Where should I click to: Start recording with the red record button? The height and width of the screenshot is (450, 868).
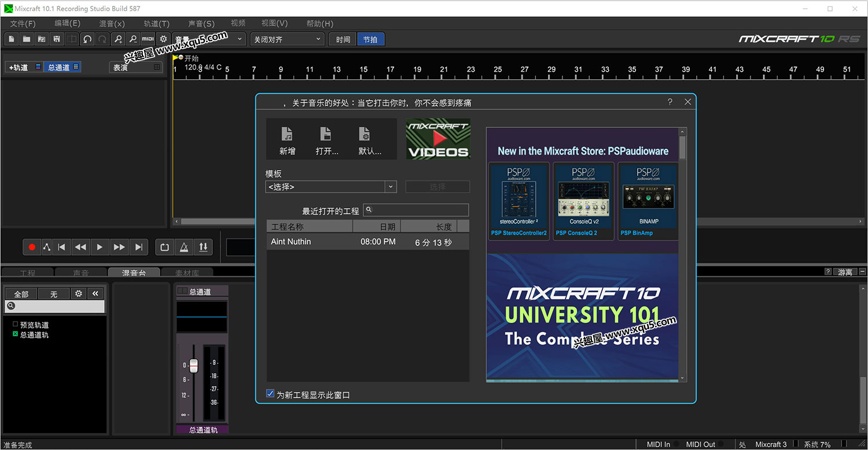coord(32,247)
